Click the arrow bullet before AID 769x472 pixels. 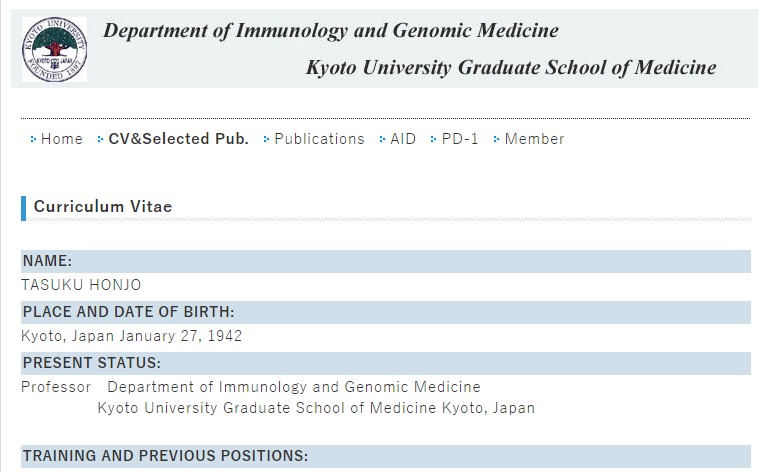(x=383, y=139)
